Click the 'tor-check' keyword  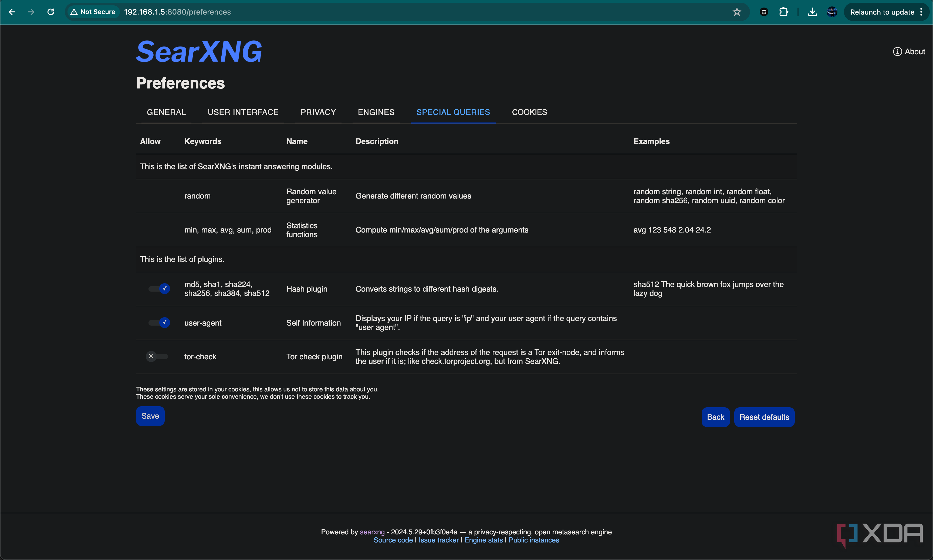pyautogui.click(x=200, y=357)
